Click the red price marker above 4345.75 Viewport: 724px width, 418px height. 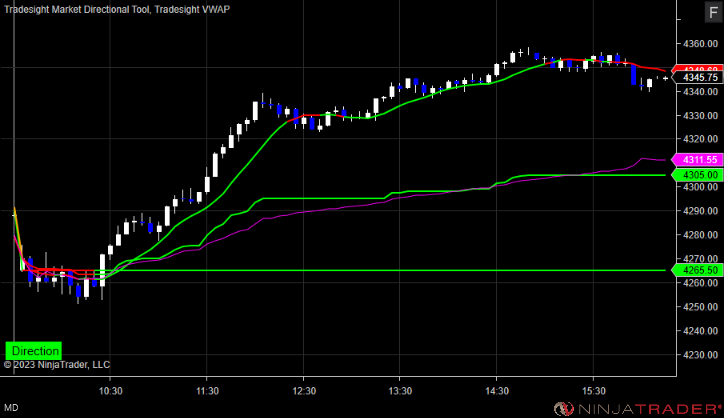697,69
